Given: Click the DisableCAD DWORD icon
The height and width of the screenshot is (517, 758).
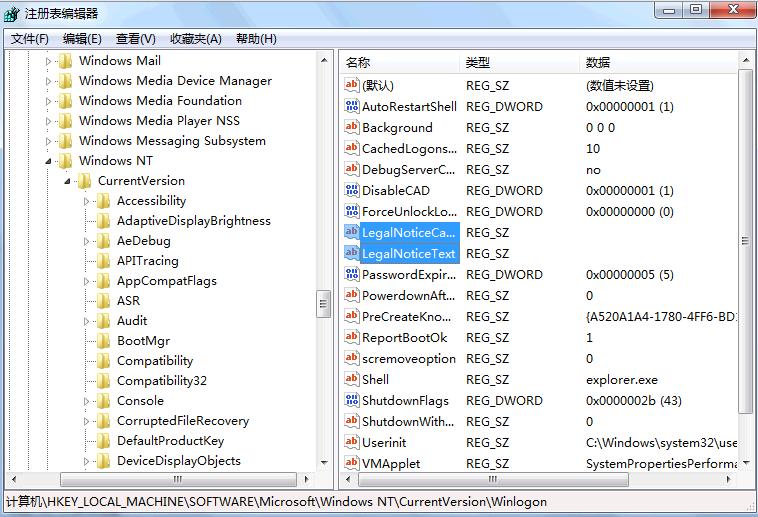Looking at the screenshot, I should [351, 191].
